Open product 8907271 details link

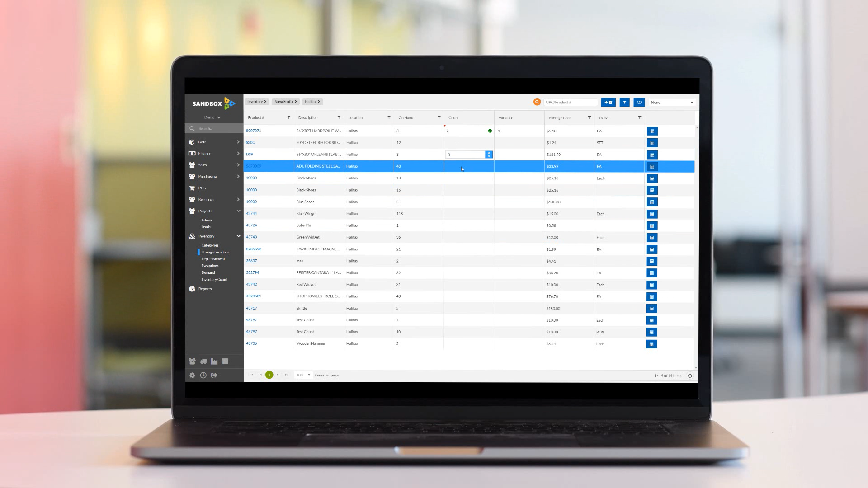pos(253,131)
